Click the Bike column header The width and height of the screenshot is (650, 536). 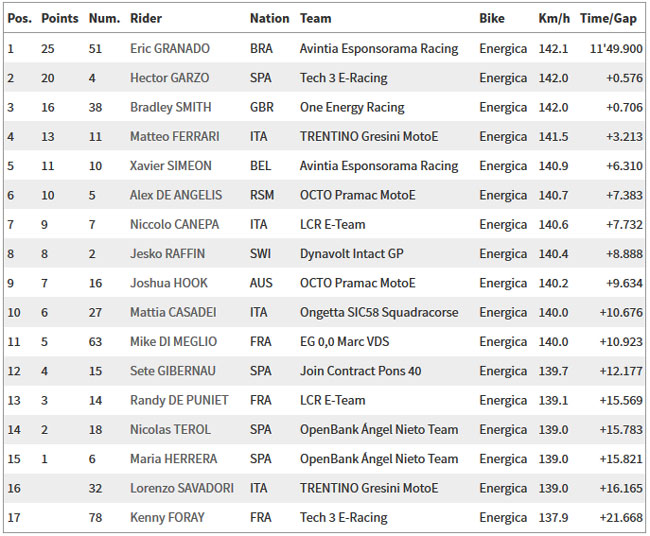click(492, 18)
